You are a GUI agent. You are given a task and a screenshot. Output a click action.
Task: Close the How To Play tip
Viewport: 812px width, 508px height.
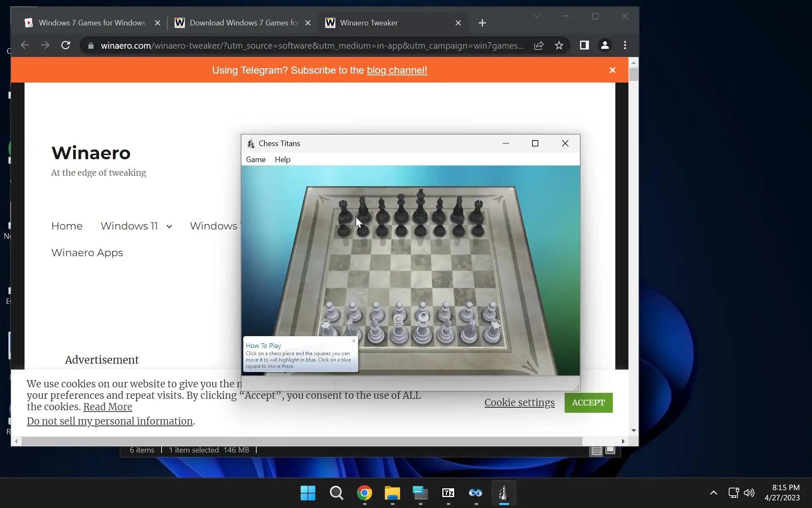point(354,341)
